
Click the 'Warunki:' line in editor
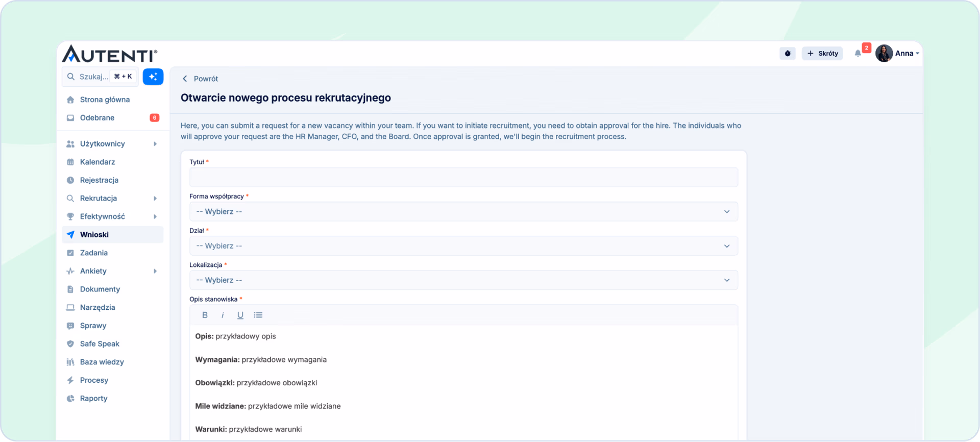click(x=249, y=429)
